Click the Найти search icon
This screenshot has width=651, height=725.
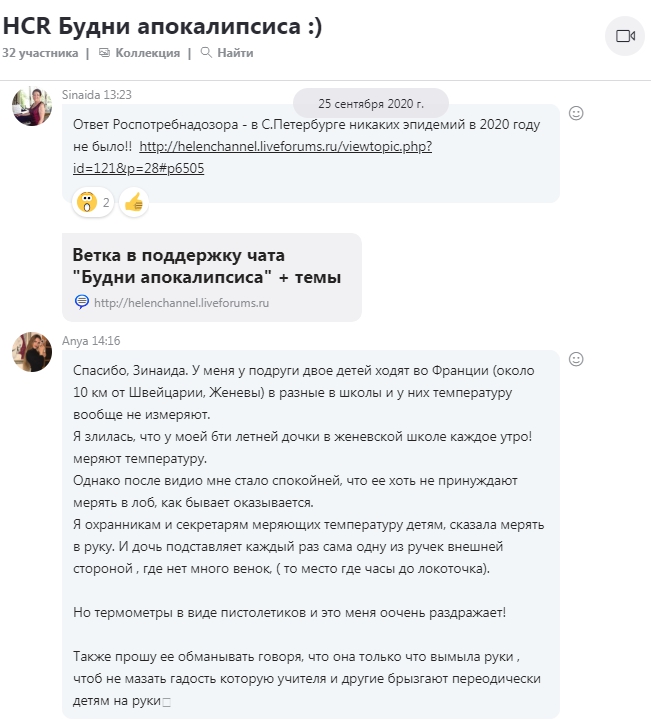207,53
